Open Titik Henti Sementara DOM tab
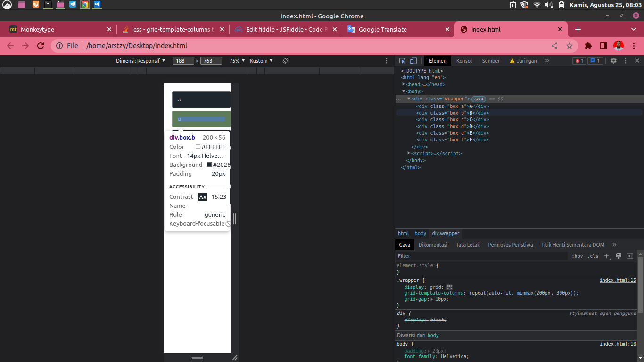Image resolution: width=644 pixels, height=362 pixels. pyautogui.click(x=572, y=245)
